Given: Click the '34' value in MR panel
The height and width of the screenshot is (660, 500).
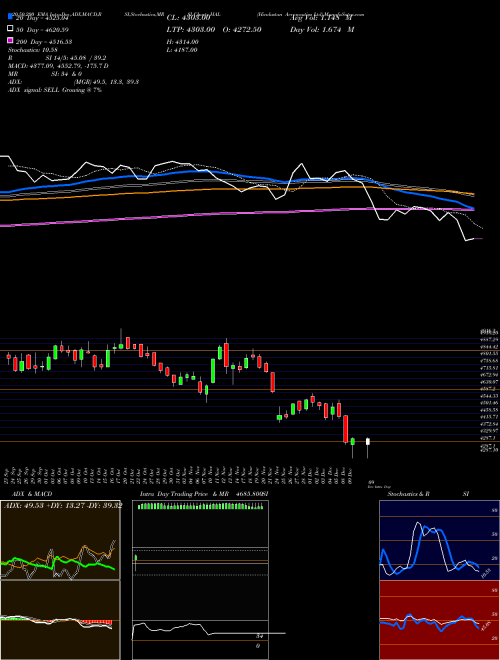Looking at the screenshot, I should 260,636.
